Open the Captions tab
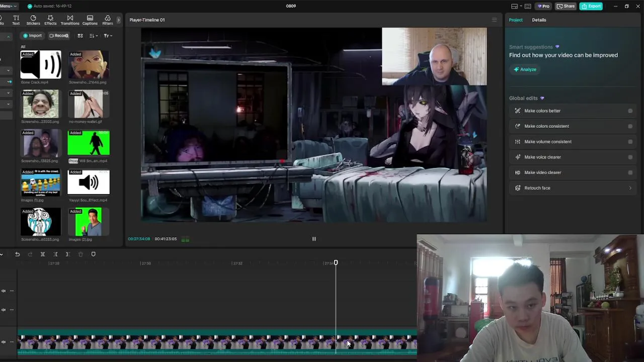Image resolution: width=644 pixels, height=362 pixels. tap(90, 20)
